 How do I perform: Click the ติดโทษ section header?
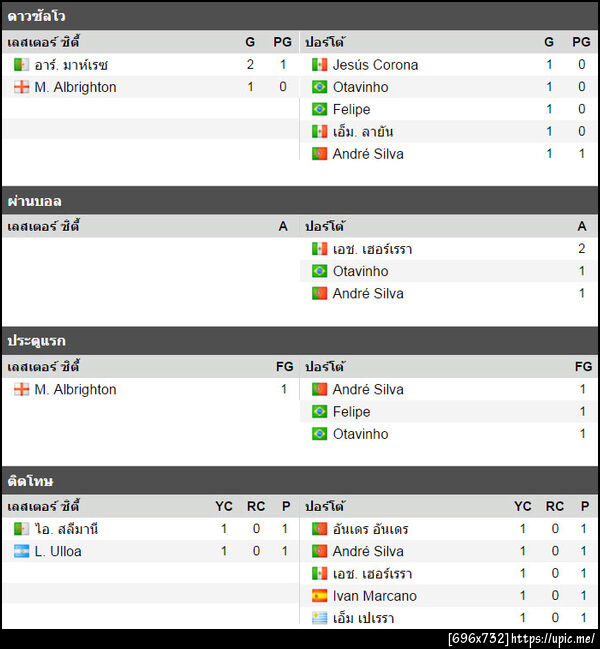(x=31, y=481)
